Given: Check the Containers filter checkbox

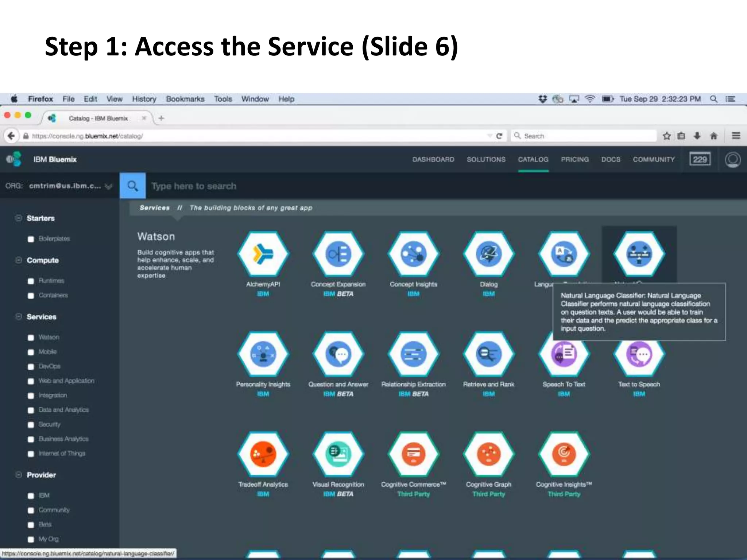Looking at the screenshot, I should click(x=31, y=296).
